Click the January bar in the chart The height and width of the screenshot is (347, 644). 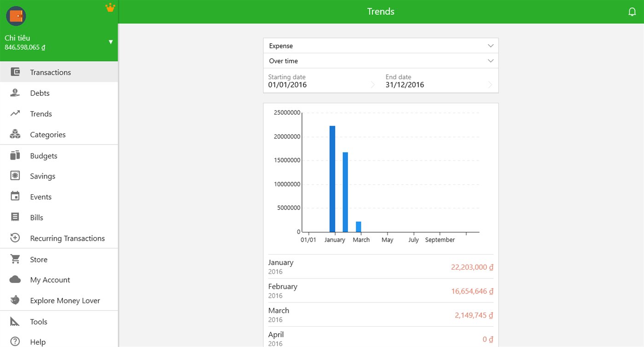[x=332, y=179]
